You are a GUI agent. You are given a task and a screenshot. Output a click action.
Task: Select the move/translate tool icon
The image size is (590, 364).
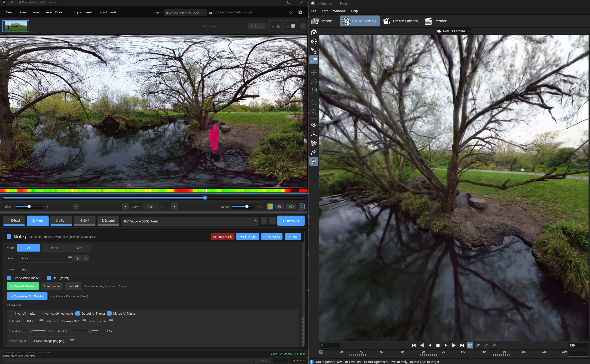coord(314,72)
